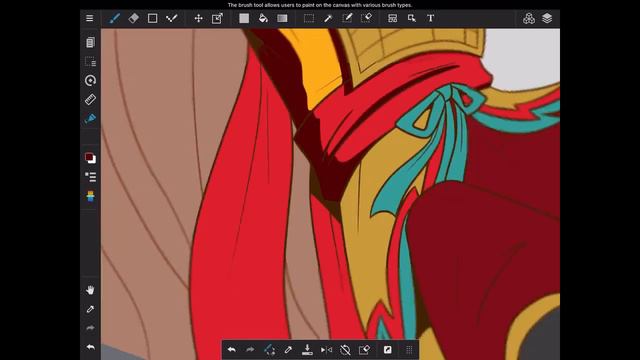Select the Transform tool
This screenshot has width=640, height=360.
pyautogui.click(x=217, y=18)
